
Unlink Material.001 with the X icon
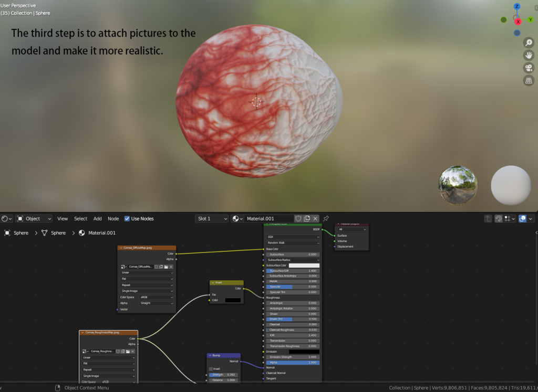pos(315,219)
